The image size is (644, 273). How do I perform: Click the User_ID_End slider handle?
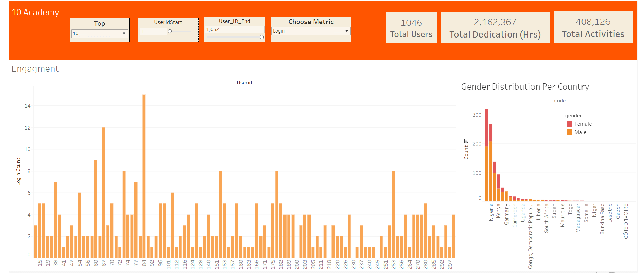[262, 37]
